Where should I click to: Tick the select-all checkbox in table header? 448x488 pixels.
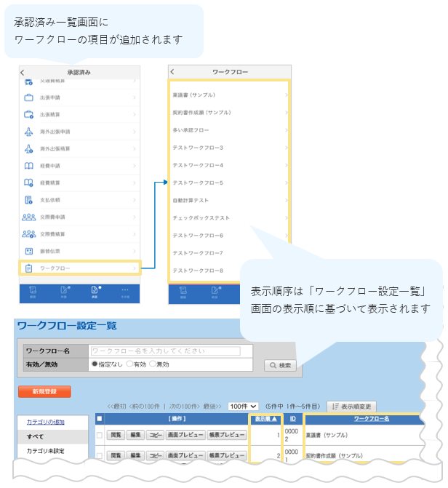pos(100,419)
